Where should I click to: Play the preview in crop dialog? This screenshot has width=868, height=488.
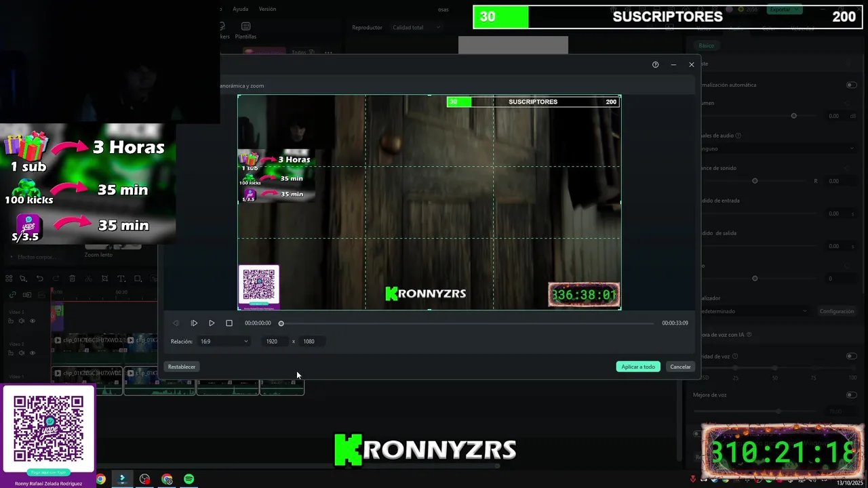[212, 323]
